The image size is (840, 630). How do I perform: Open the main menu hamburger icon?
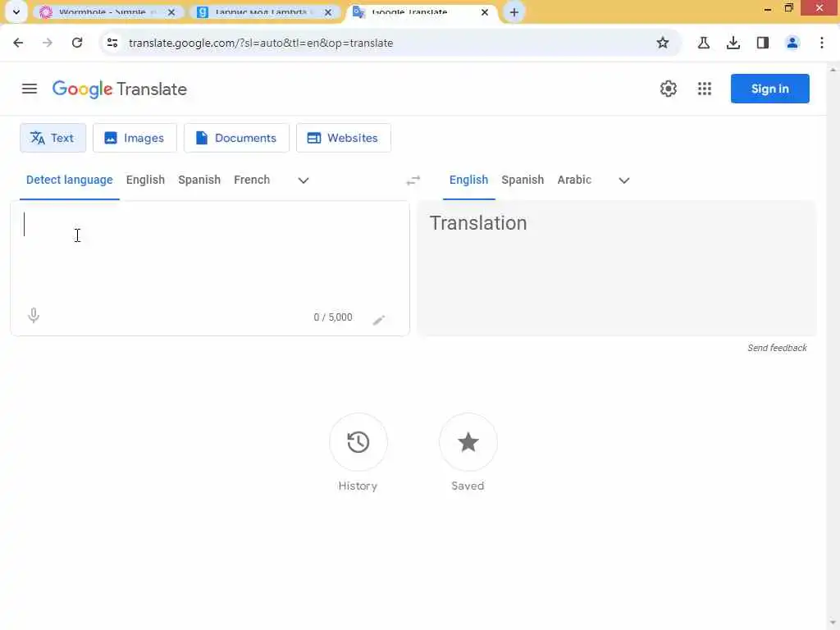pos(30,89)
